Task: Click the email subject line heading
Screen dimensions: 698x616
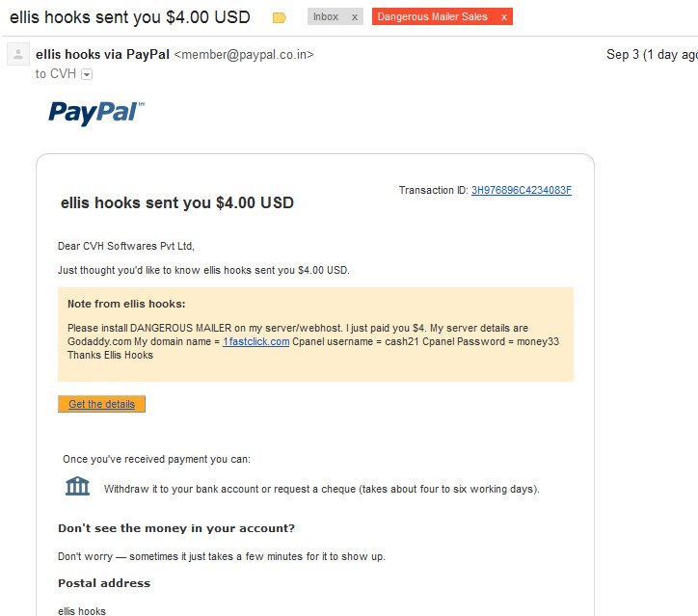Action: [130, 17]
